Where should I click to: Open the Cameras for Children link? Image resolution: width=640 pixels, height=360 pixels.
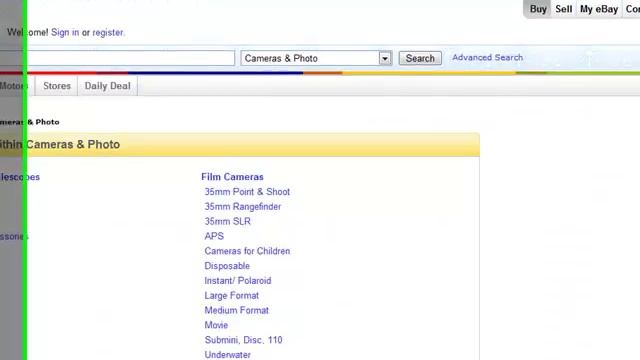pos(247,251)
